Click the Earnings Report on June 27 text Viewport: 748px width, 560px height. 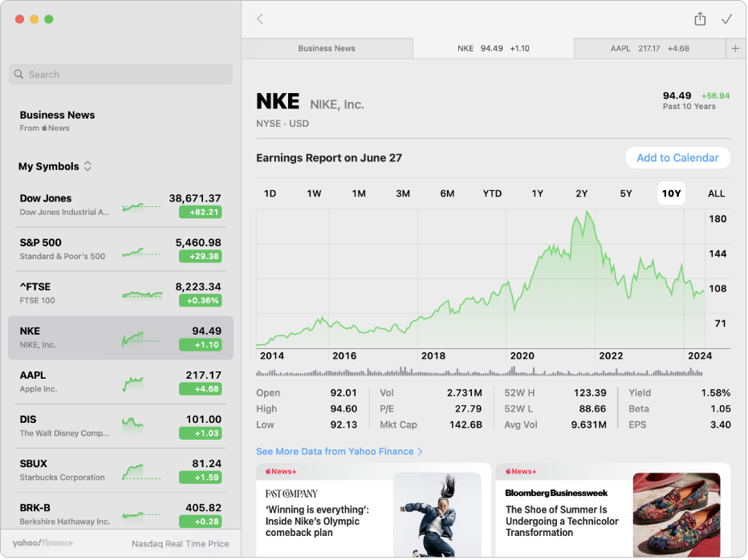329,158
